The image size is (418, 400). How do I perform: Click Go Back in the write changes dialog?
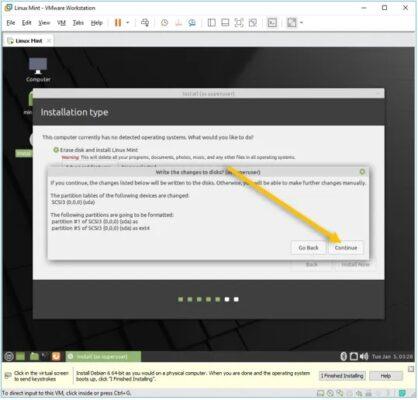point(308,248)
